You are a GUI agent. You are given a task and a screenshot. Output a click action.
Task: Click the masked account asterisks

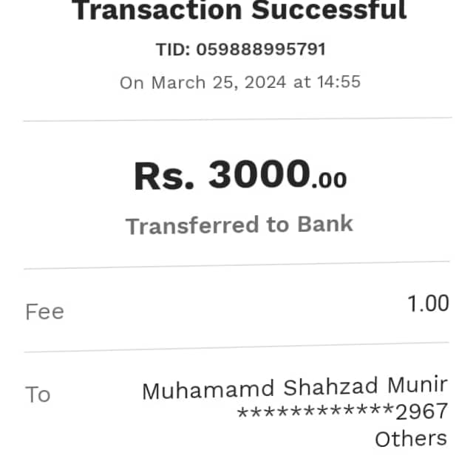(316, 412)
